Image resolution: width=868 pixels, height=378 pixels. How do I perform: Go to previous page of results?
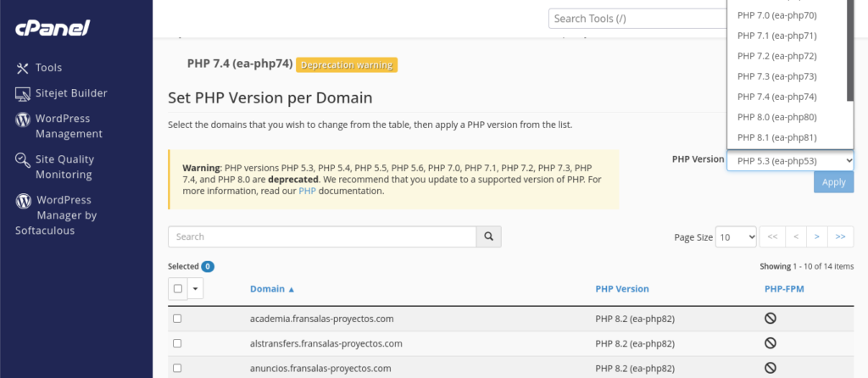coord(795,236)
